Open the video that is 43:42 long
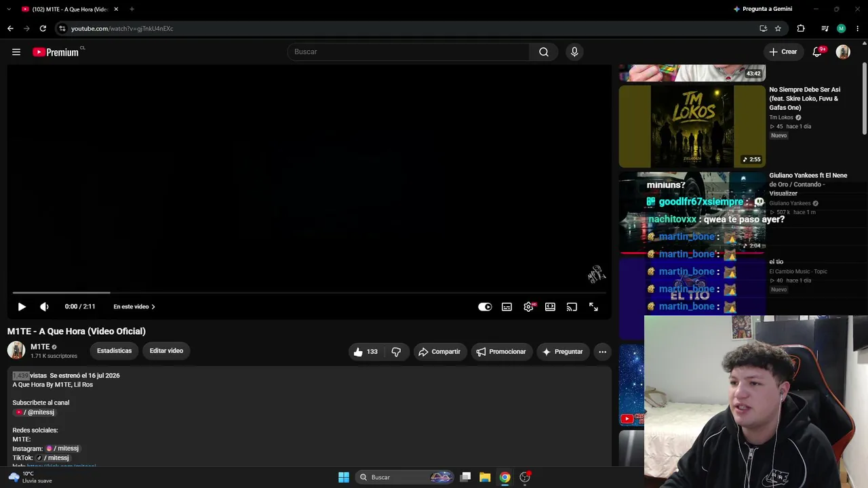The image size is (868, 488). pyautogui.click(x=692, y=73)
